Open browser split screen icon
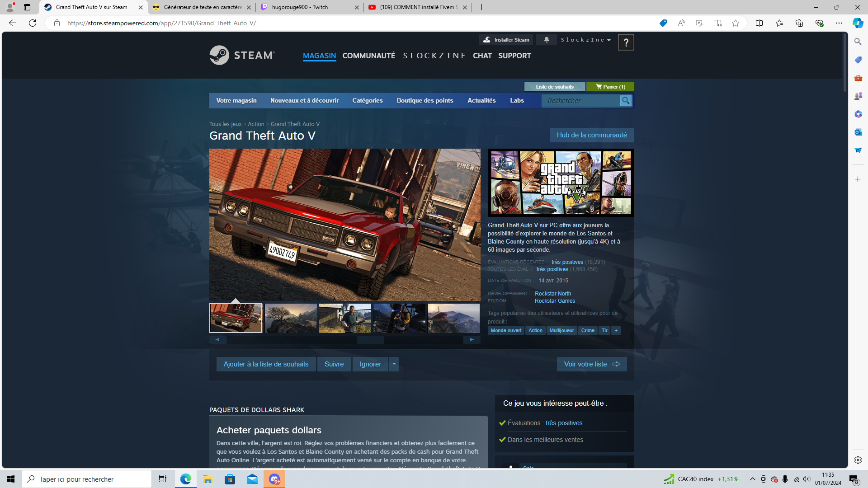Screen dimensions: 868x488 pyautogui.click(x=759, y=23)
